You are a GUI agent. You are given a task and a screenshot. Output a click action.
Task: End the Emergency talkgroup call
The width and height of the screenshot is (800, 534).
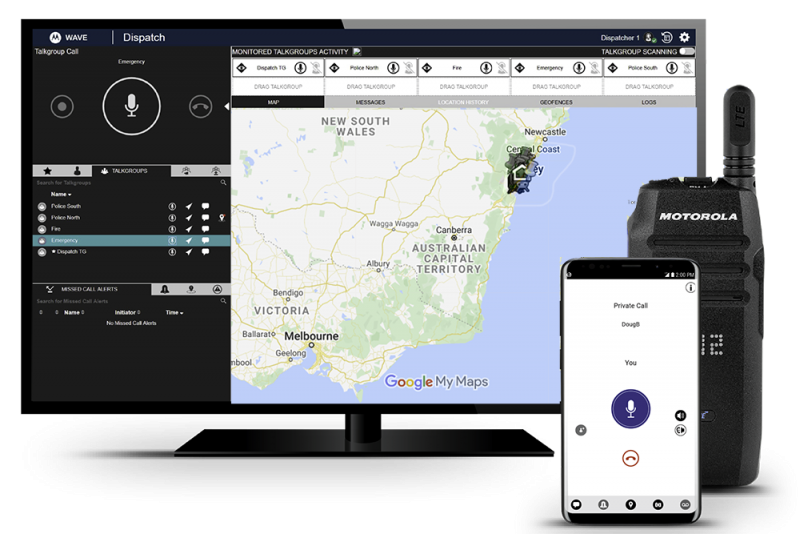click(x=201, y=107)
